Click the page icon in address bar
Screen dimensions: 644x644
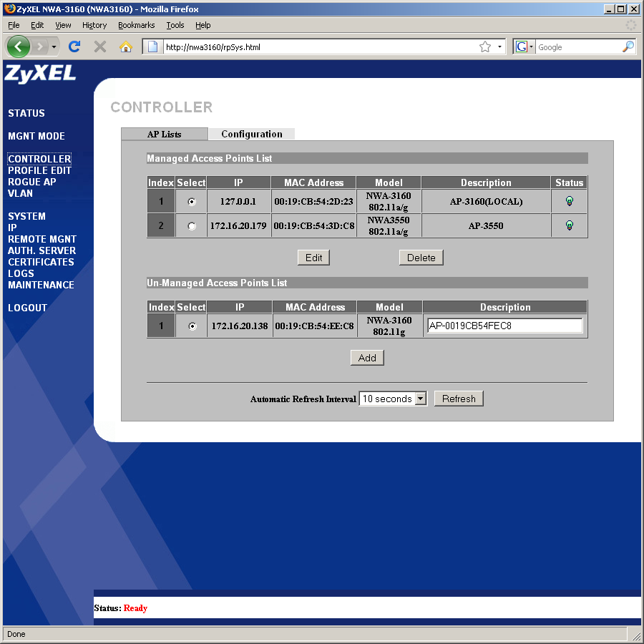pyautogui.click(x=153, y=47)
